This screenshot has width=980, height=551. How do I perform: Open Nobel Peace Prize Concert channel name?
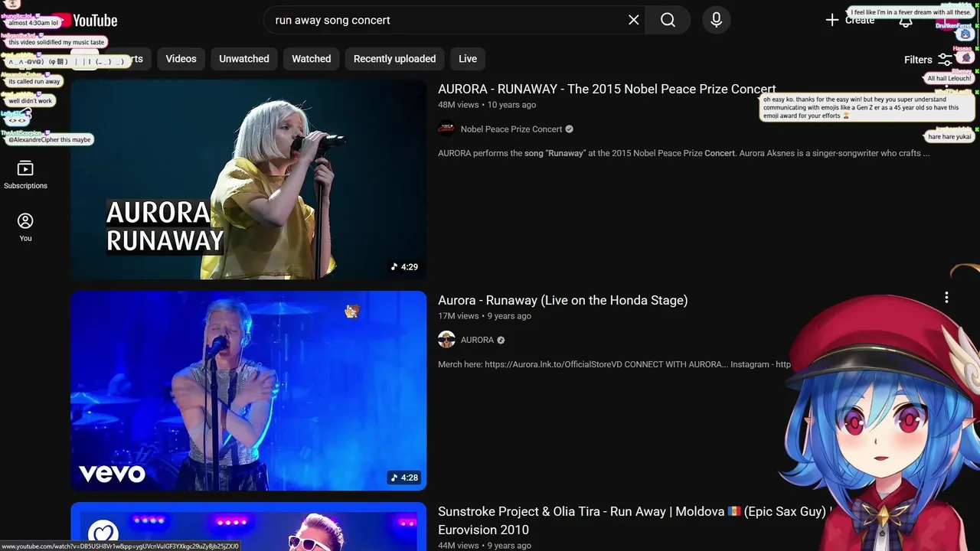pyautogui.click(x=511, y=129)
